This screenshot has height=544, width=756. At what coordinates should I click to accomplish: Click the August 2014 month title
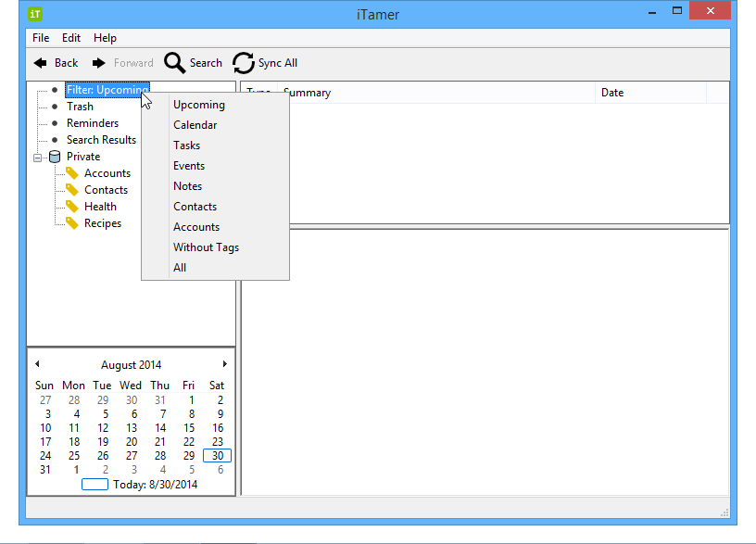(132, 365)
